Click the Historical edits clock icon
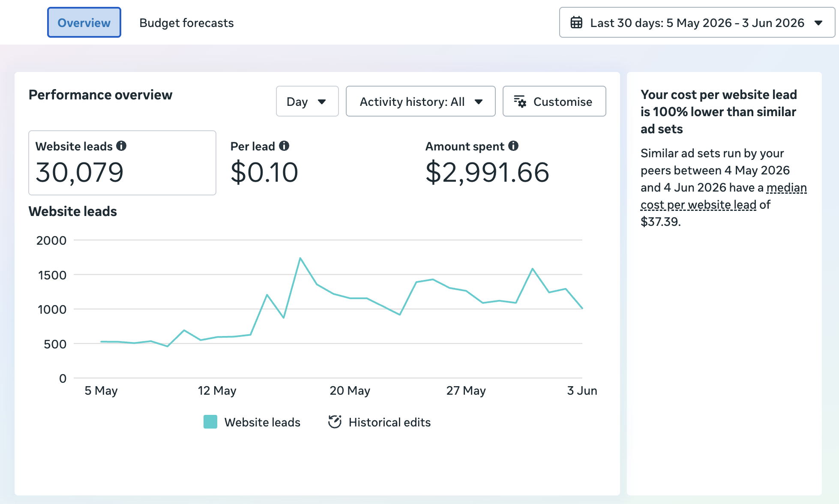 tap(335, 422)
